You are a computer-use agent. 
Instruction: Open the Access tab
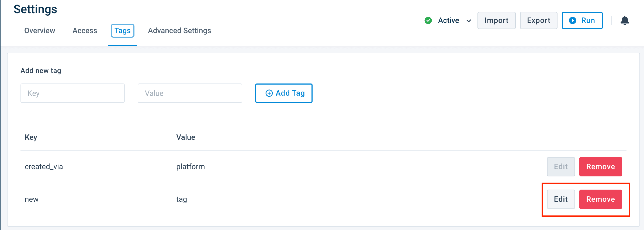click(x=85, y=31)
